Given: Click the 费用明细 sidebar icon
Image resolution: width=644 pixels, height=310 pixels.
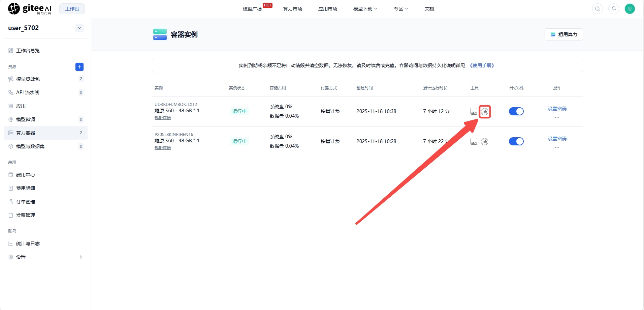Looking at the screenshot, I should [11, 188].
